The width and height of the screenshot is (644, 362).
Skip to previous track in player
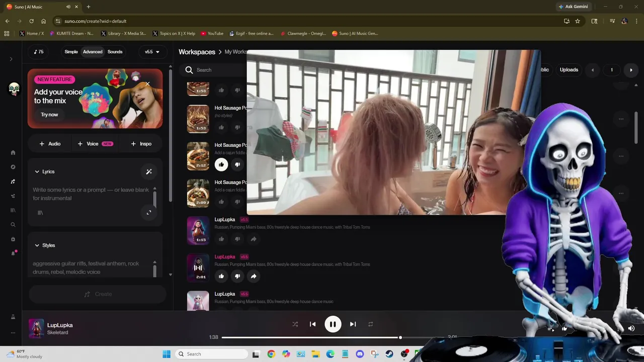[x=312, y=324]
